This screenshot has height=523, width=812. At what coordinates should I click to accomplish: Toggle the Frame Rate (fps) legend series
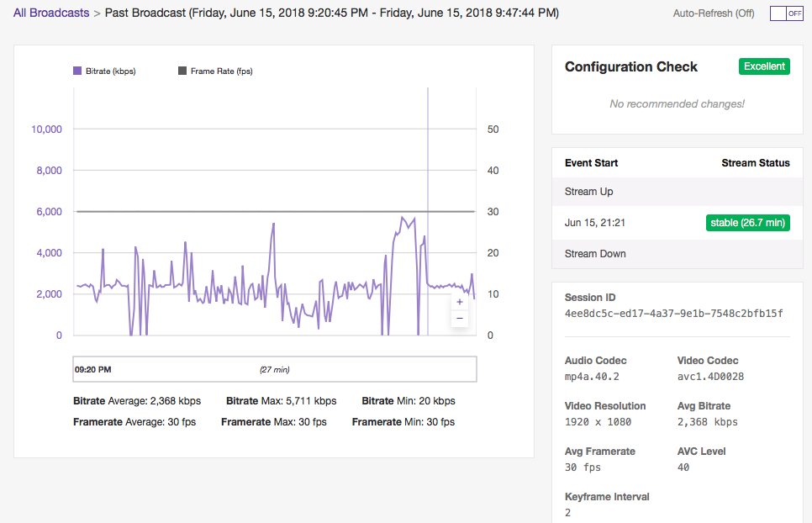221,71
